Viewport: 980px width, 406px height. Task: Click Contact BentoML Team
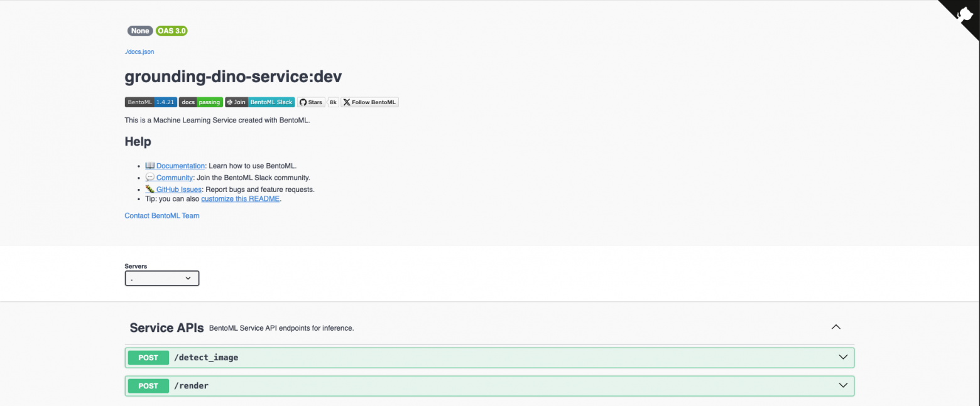[x=161, y=215]
